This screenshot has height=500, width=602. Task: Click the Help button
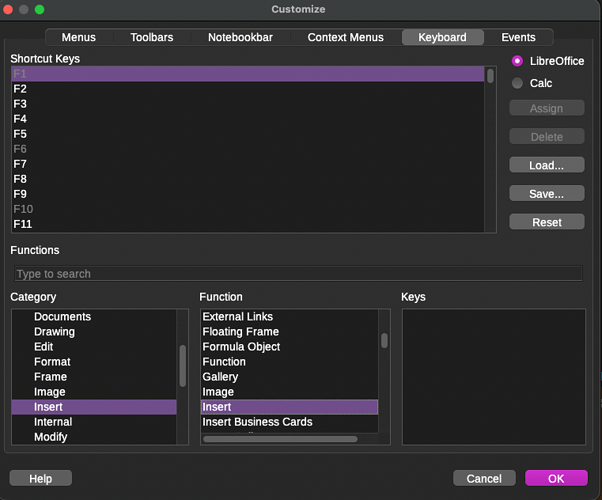point(40,478)
